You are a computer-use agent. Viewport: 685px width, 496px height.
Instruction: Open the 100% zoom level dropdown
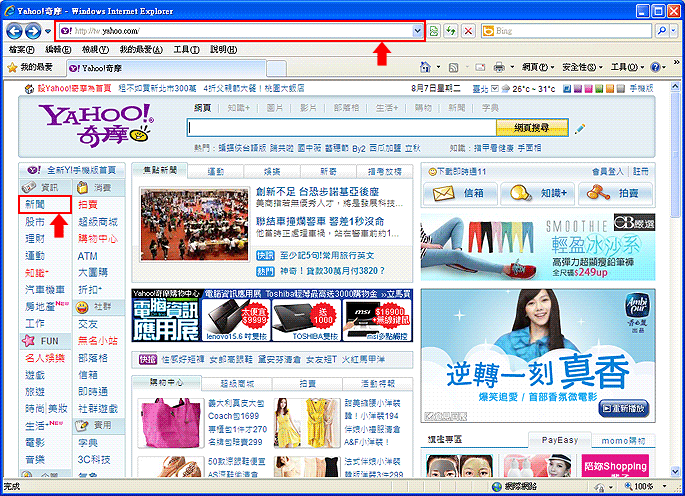pos(665,486)
